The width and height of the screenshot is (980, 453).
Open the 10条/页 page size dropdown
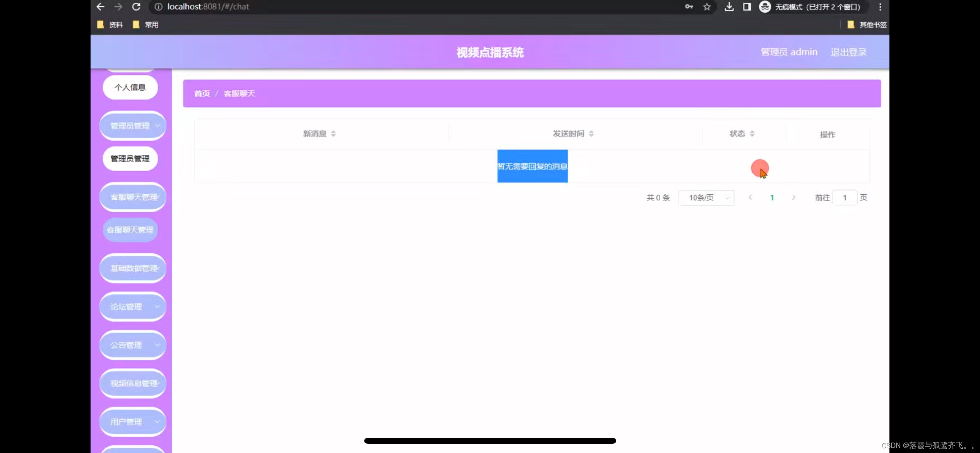(706, 198)
